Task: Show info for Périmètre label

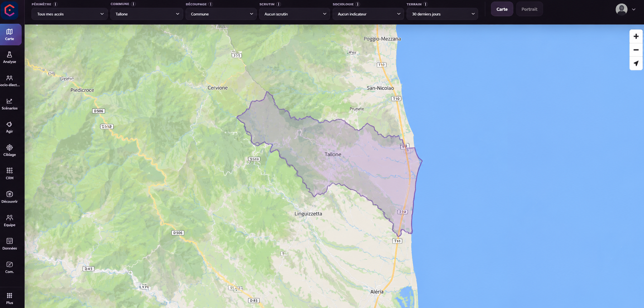Action: point(55,4)
